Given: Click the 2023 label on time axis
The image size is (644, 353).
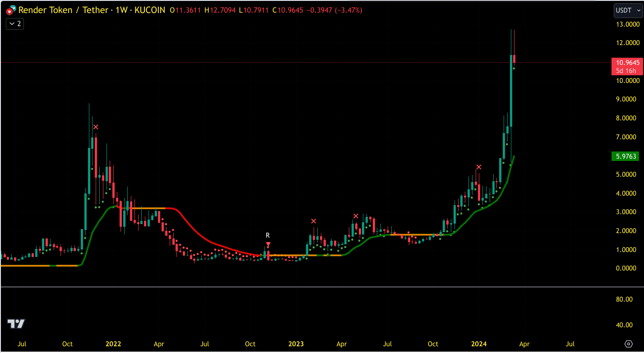Looking at the screenshot, I should 296,344.
